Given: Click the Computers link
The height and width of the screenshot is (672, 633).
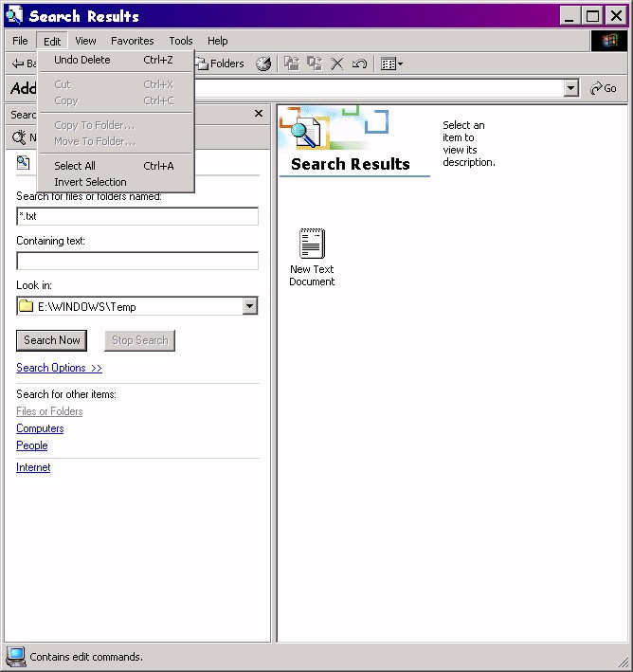Looking at the screenshot, I should 40,428.
